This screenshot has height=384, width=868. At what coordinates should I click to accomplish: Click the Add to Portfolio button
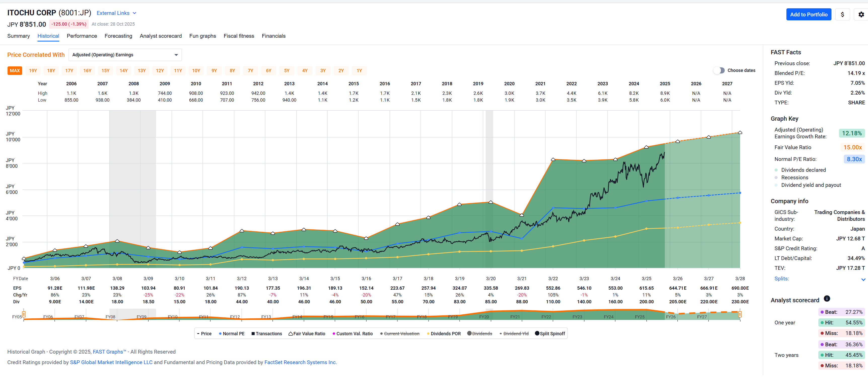click(x=808, y=15)
